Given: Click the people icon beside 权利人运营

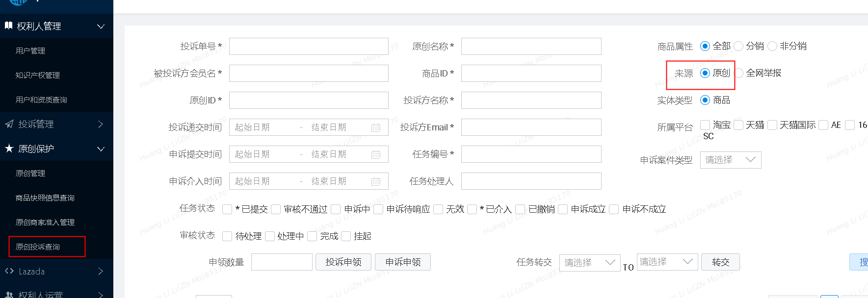Looking at the screenshot, I should click(x=9, y=295).
